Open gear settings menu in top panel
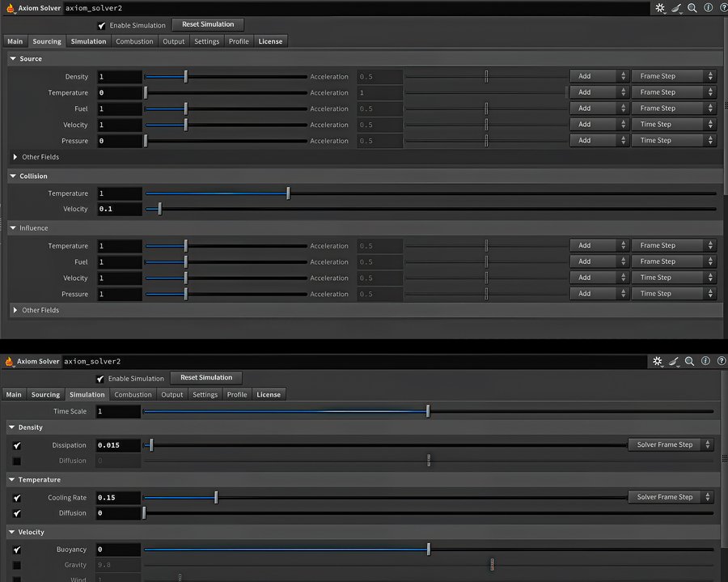Viewport: 728px width, 582px height. tap(660, 8)
